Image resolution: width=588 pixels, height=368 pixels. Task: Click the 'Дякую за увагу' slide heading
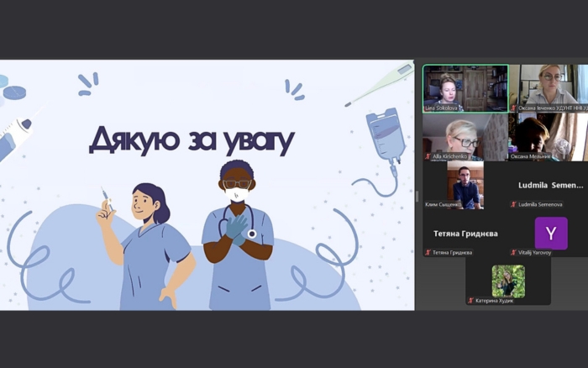coord(192,139)
